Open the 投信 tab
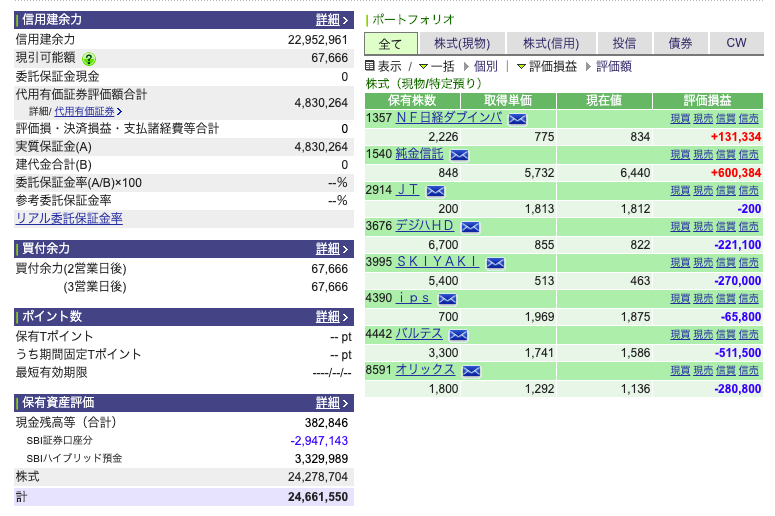The height and width of the screenshot is (516, 775). (624, 43)
